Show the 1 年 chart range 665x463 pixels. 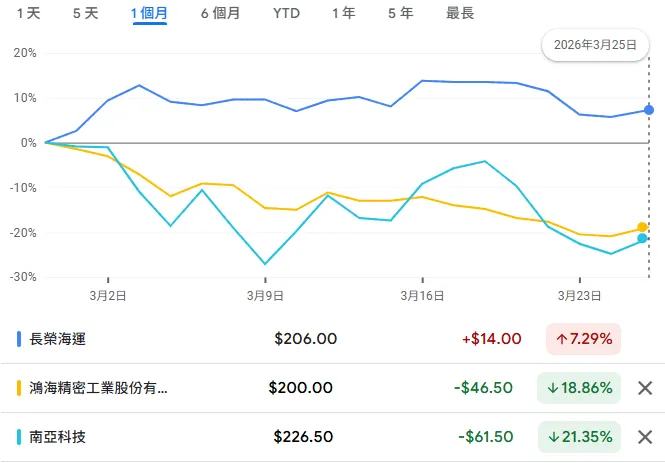[x=343, y=14]
